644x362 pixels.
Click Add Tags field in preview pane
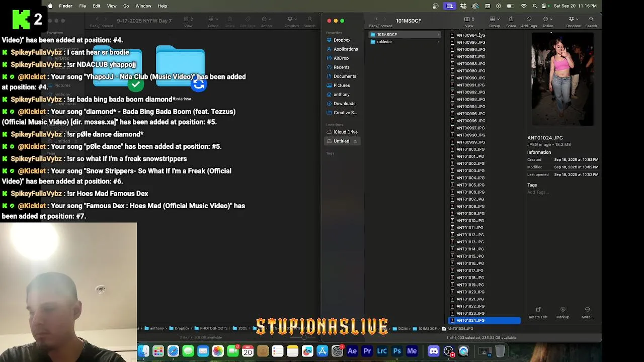click(x=538, y=192)
